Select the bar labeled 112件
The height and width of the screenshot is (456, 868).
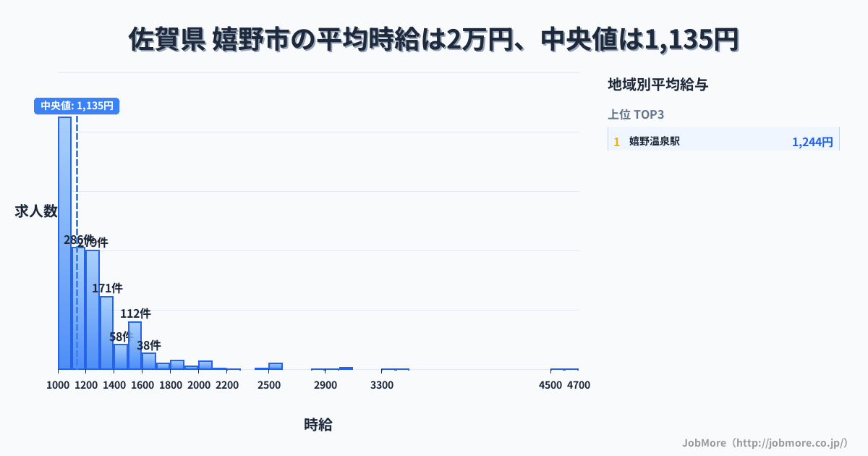[x=135, y=345]
